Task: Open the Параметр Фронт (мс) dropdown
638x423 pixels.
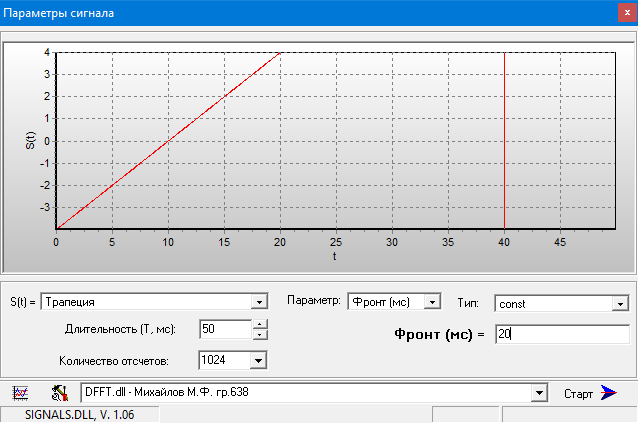Action: 432,302
